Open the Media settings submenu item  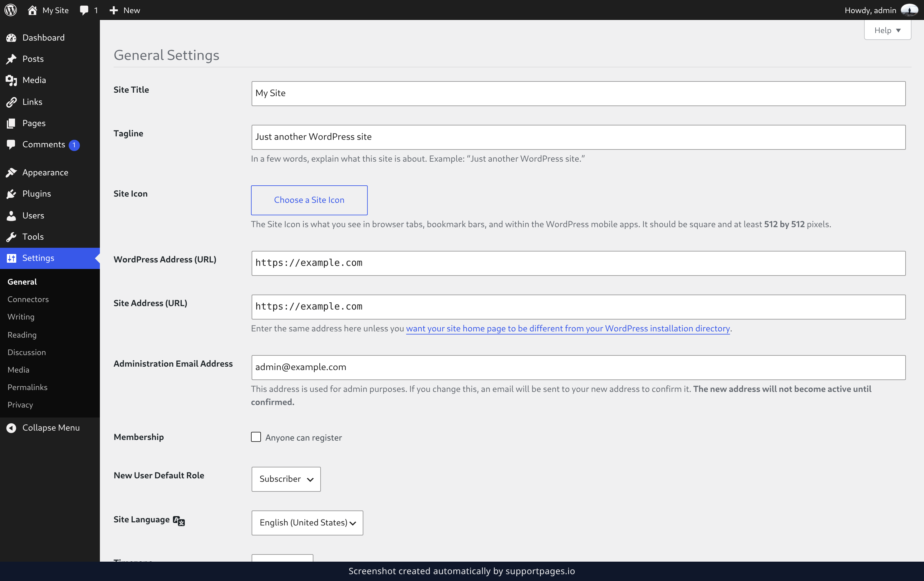pos(18,370)
